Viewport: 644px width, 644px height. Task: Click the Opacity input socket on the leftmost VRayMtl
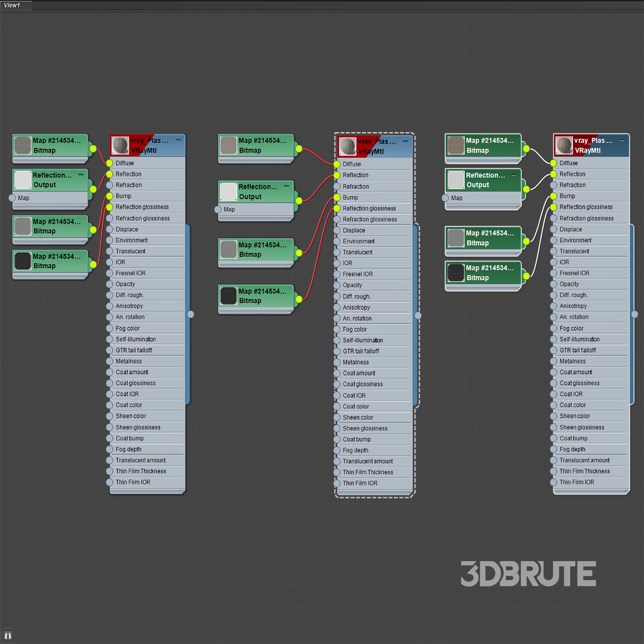point(109,284)
